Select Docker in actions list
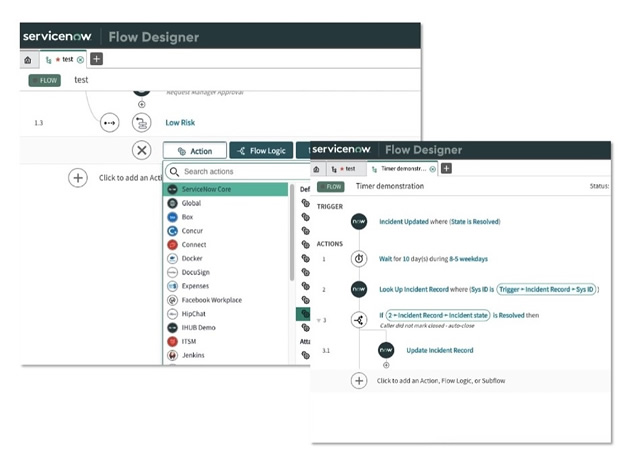 pyautogui.click(x=225, y=258)
